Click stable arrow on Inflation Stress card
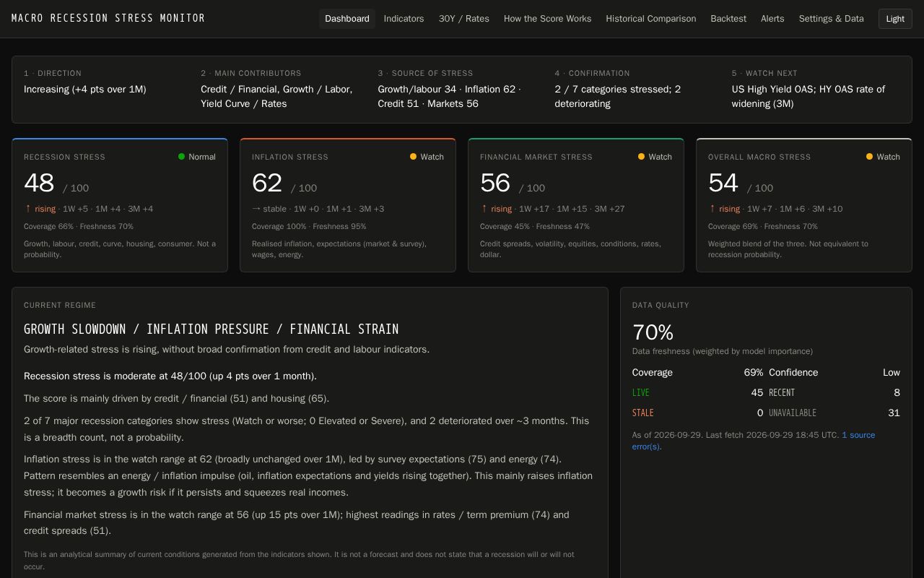 point(256,209)
